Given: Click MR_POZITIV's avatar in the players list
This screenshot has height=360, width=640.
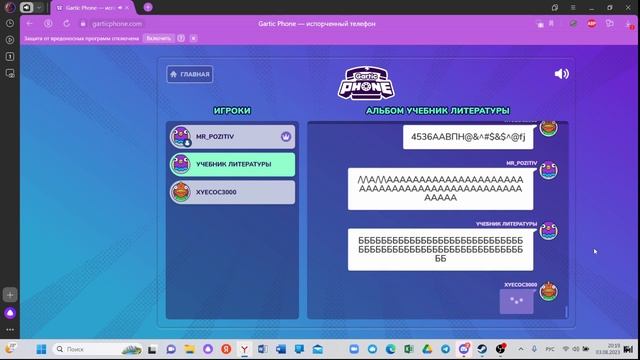Looking at the screenshot, I should (x=181, y=137).
